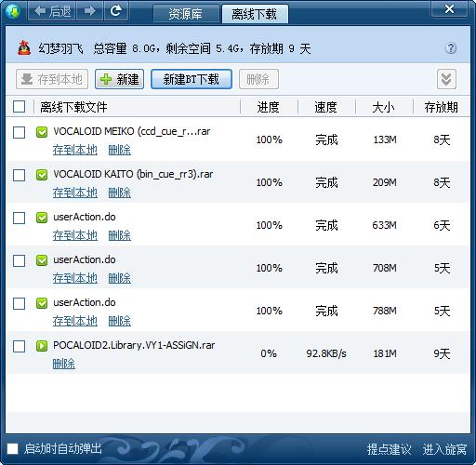Go back with the 后退 button
Viewport: 476px width, 465px height.
pos(52,11)
